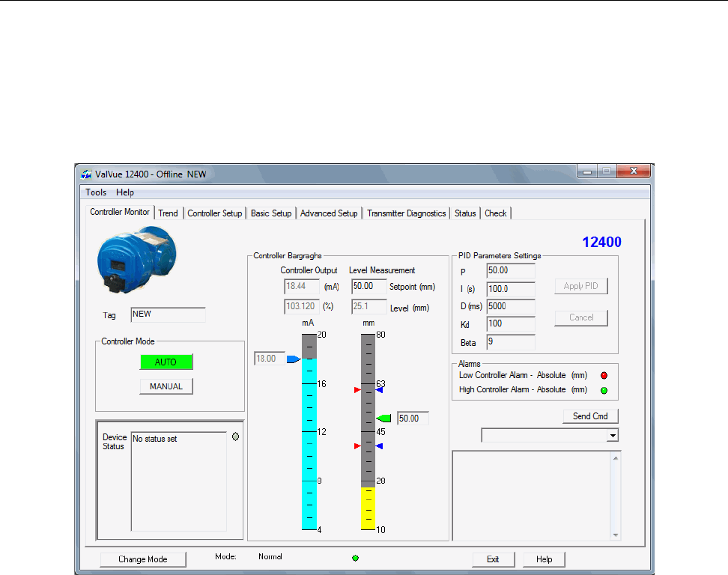Click the upper red alarm triangle at 63
The width and height of the screenshot is (728, 575).
(357, 390)
